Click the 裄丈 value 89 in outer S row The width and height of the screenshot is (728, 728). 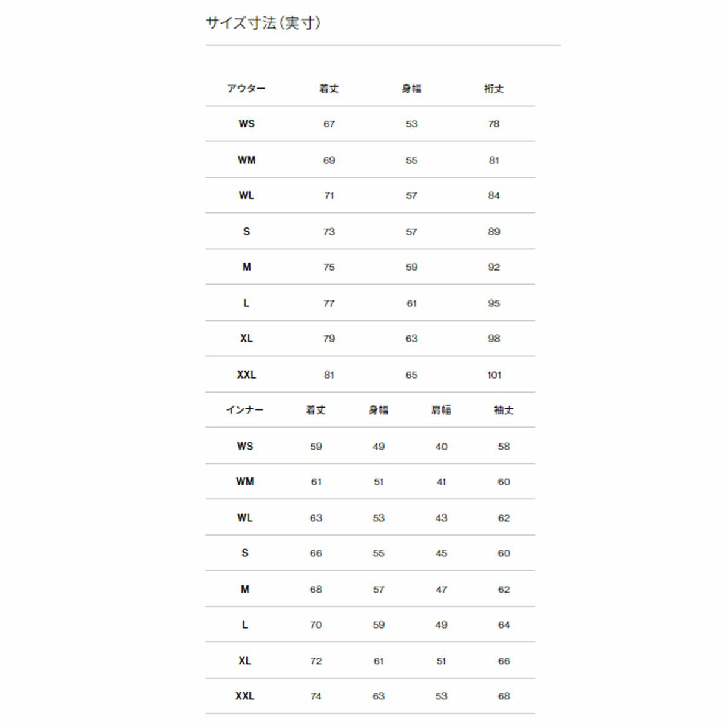pyautogui.click(x=494, y=232)
